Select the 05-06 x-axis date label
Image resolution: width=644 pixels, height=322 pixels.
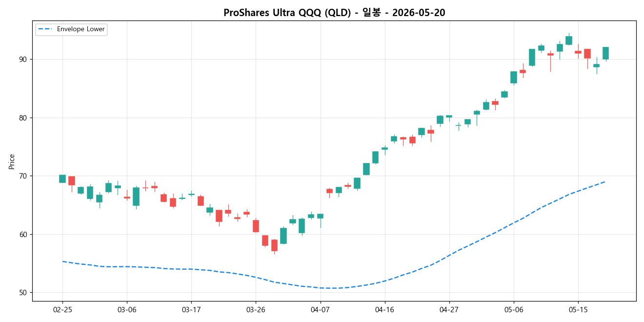click(513, 310)
